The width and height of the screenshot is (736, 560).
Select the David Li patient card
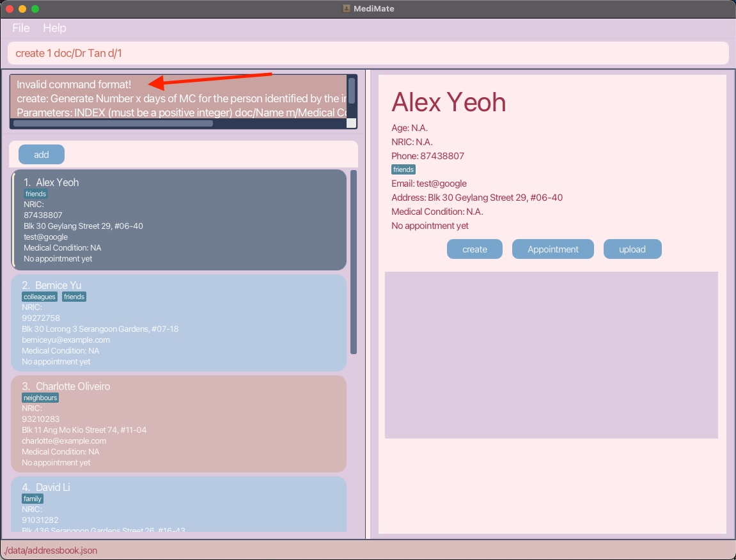click(x=179, y=504)
